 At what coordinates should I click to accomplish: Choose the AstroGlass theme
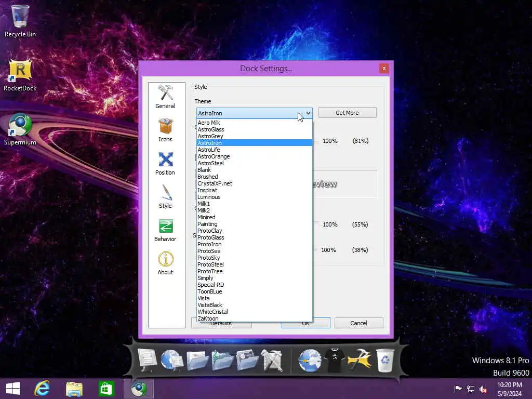pyautogui.click(x=255, y=129)
